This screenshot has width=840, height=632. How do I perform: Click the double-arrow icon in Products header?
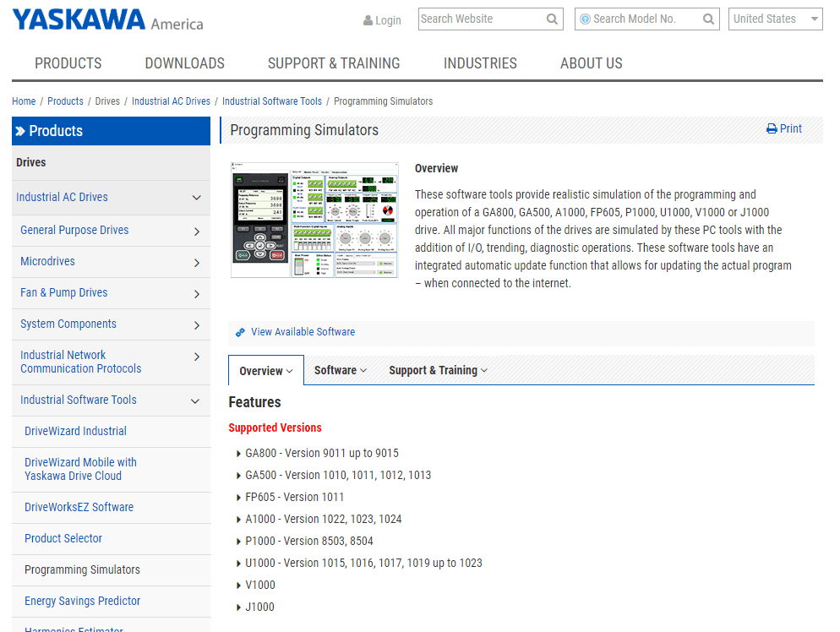point(20,131)
